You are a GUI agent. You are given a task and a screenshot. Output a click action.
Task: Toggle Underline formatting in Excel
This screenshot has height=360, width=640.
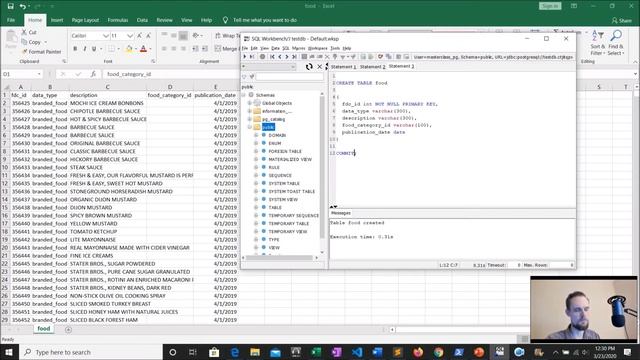point(94,49)
